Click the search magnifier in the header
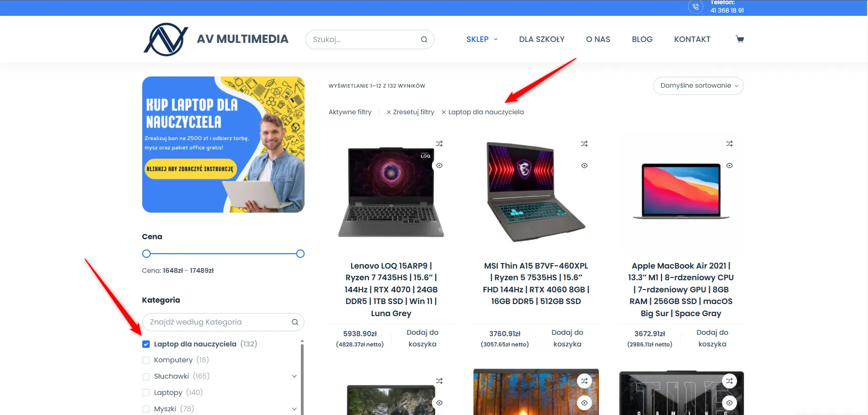This screenshot has width=868, height=415. pos(424,40)
